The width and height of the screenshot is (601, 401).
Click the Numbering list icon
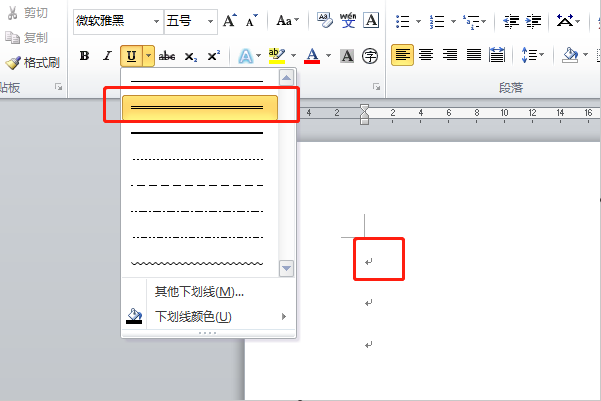pos(437,21)
